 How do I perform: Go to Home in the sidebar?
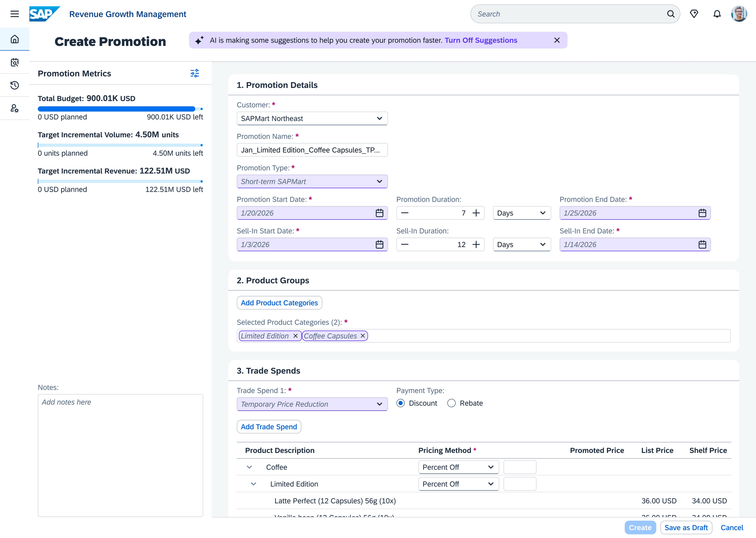[15, 39]
